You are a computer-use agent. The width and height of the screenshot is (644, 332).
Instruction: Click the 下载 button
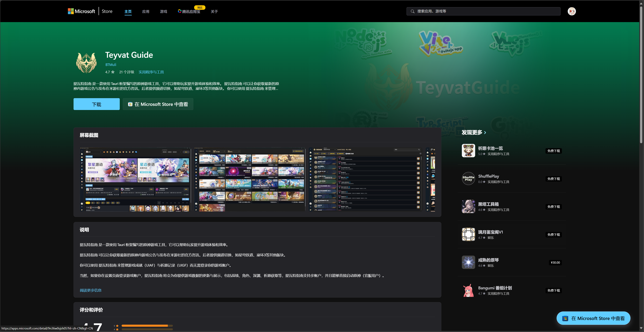[96, 104]
